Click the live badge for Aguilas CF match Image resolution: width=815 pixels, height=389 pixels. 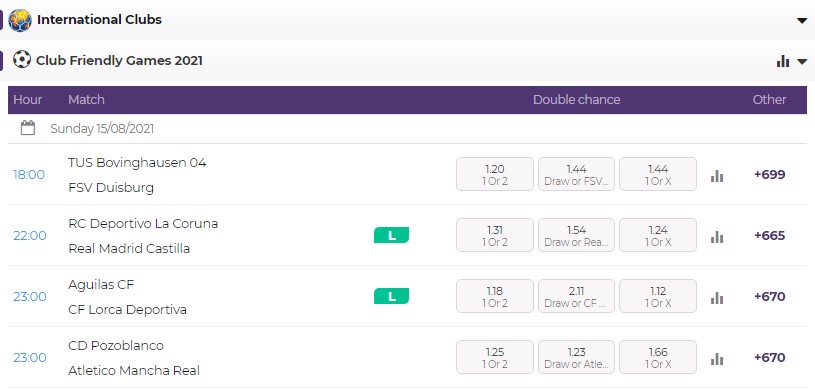[391, 296]
